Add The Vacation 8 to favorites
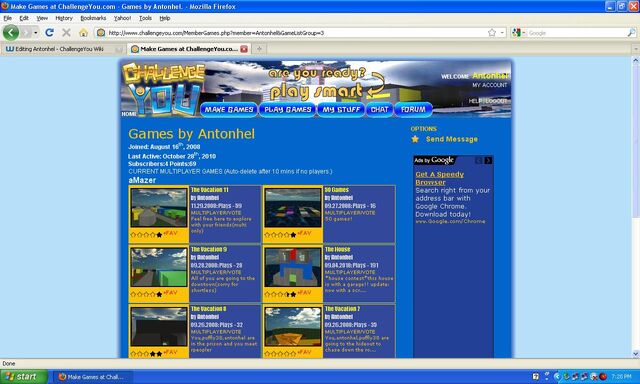 pyautogui.click(x=171, y=353)
